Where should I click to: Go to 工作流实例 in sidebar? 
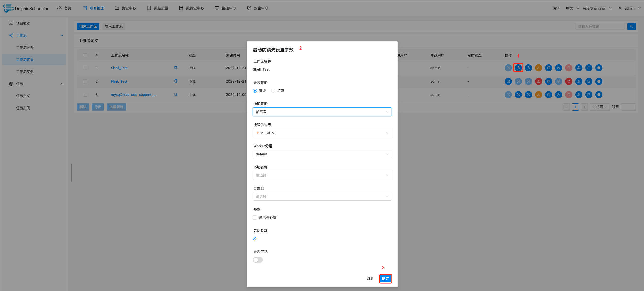coord(25,72)
